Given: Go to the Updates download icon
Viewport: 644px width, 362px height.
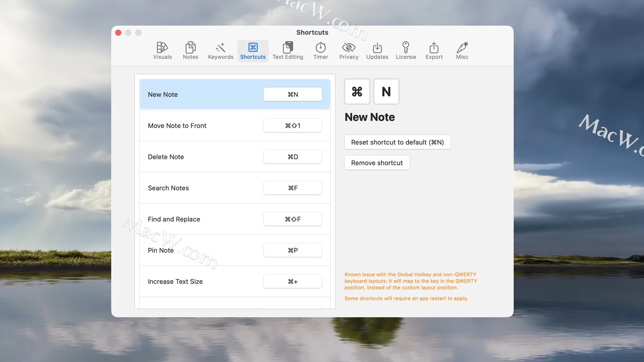Looking at the screenshot, I should tap(377, 51).
